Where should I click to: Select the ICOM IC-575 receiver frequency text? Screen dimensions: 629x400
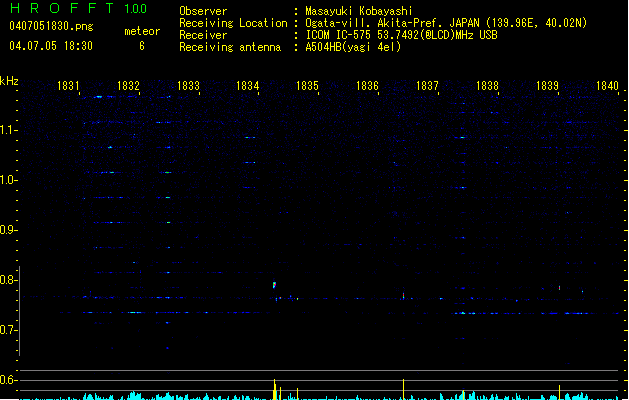click(x=402, y=35)
